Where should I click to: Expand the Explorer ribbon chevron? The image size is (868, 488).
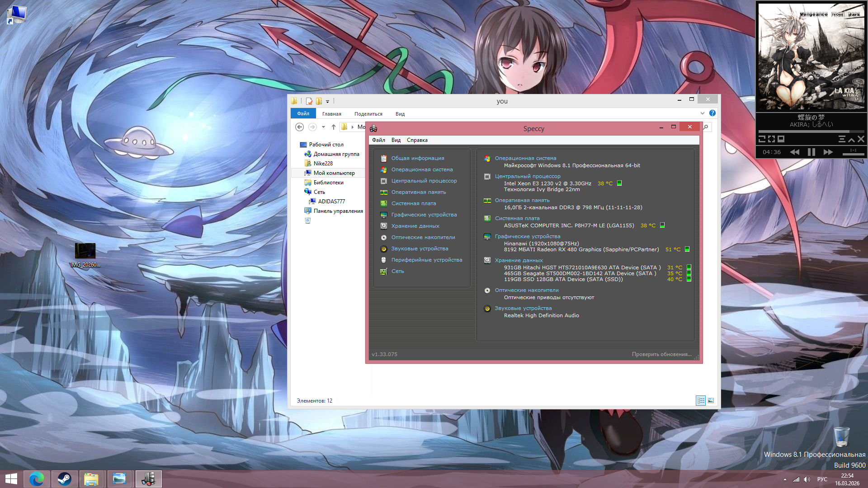(702, 113)
